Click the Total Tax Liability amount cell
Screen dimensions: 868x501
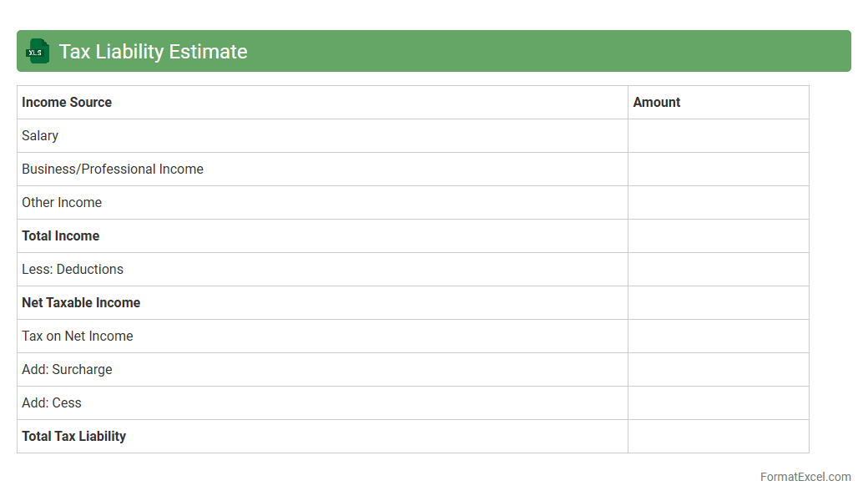(718, 436)
